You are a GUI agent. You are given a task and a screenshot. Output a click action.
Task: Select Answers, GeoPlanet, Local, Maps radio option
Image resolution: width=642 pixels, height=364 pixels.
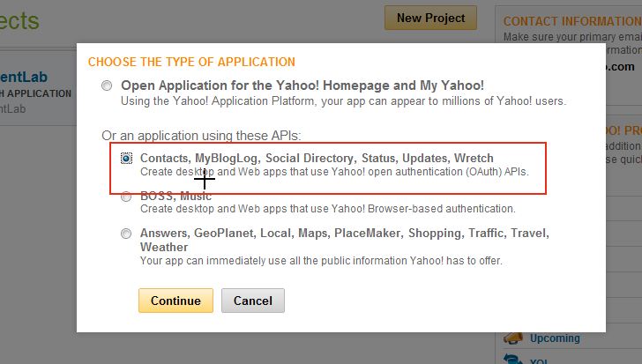click(x=126, y=234)
